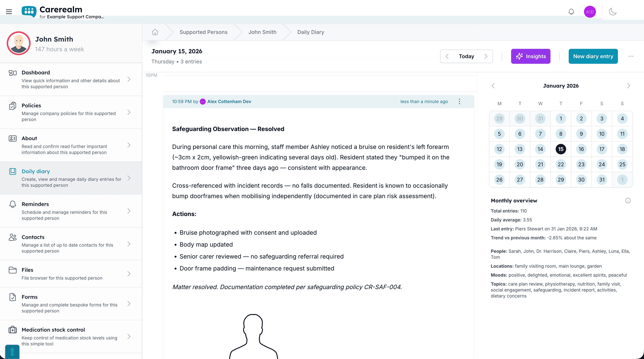Click the Forms document icon
The width and height of the screenshot is (644, 359).
(x=12, y=297)
